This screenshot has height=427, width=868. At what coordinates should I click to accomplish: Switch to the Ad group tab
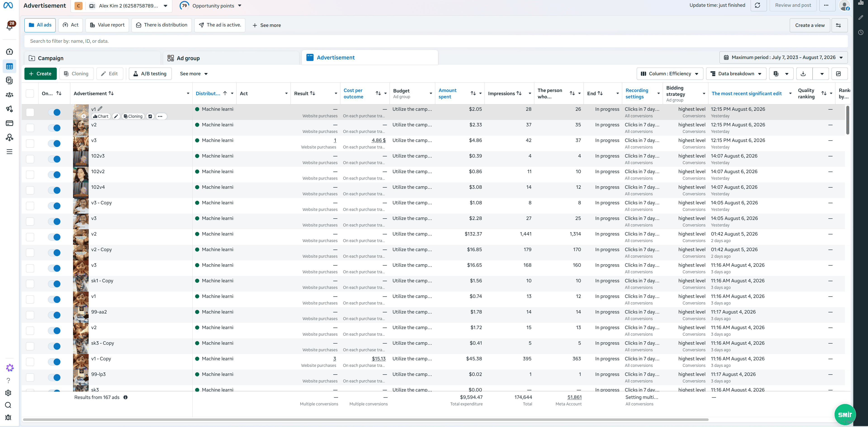point(231,58)
